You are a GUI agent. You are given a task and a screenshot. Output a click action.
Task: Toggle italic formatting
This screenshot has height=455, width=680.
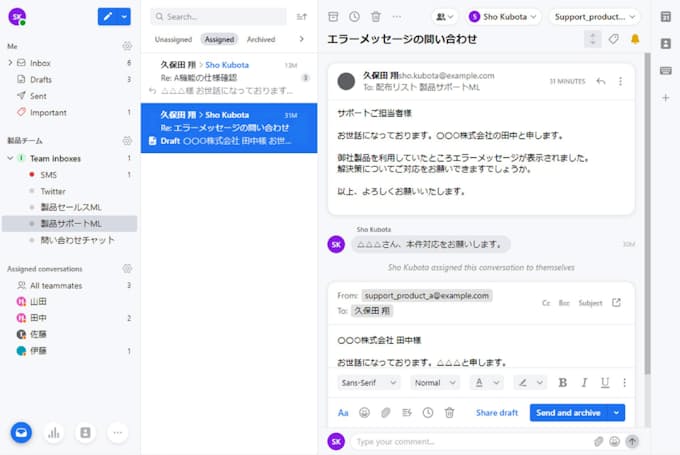pos(584,383)
